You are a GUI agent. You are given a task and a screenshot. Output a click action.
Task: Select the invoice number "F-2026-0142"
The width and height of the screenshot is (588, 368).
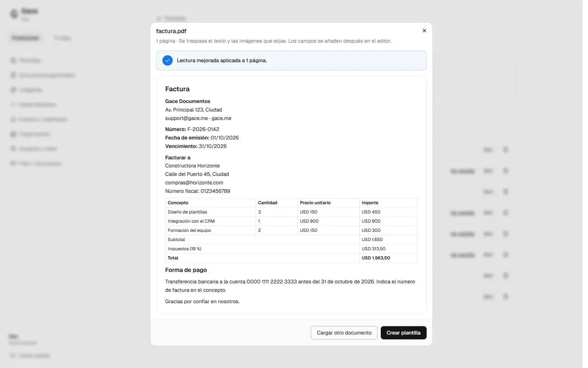203,129
